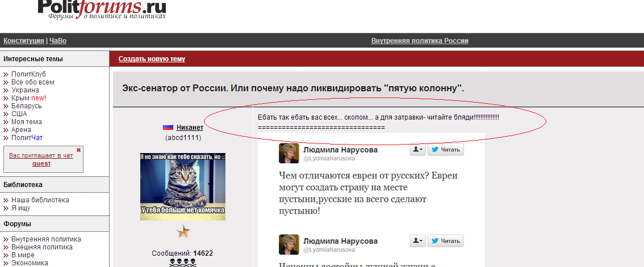The height and width of the screenshot is (267, 644).
Task: Go to Внутренняя политика России section
Action: tap(420, 41)
